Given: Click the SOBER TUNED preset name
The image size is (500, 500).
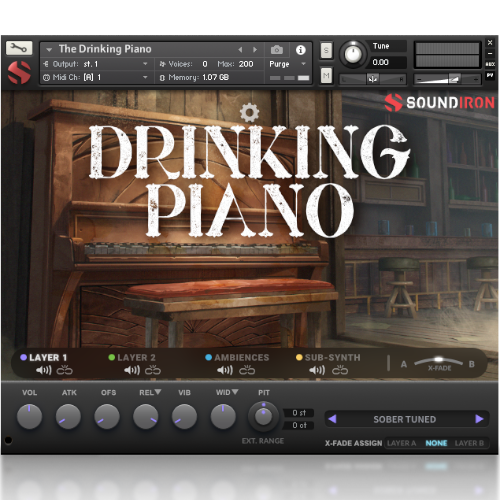Looking at the screenshot, I should pyautogui.click(x=404, y=419).
